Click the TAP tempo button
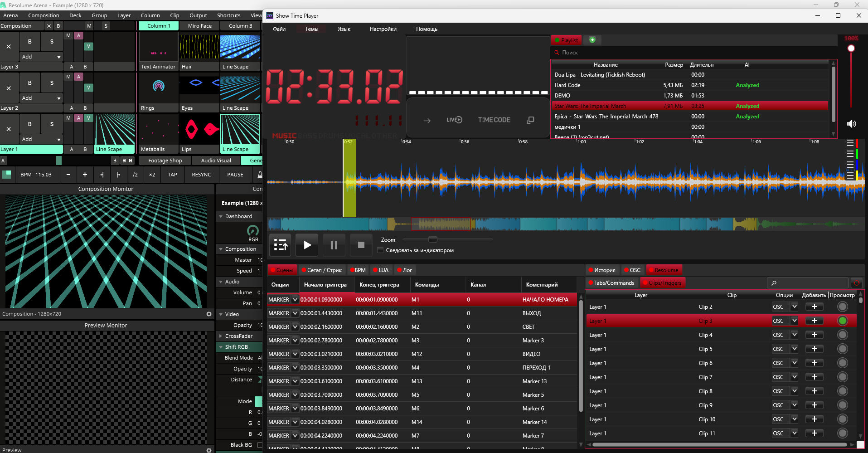Viewport: 868px width, 453px height. click(x=172, y=175)
